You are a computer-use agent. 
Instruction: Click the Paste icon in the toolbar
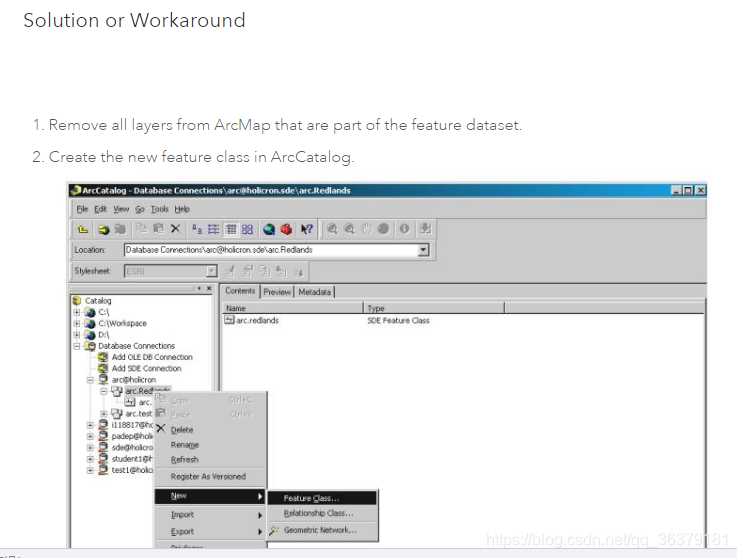[x=159, y=229]
